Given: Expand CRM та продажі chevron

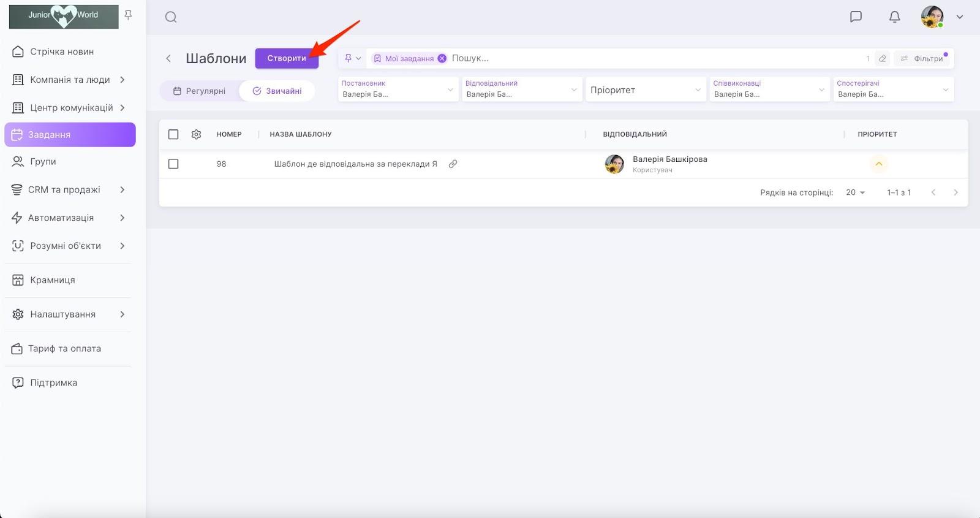Looking at the screenshot, I should tap(123, 190).
